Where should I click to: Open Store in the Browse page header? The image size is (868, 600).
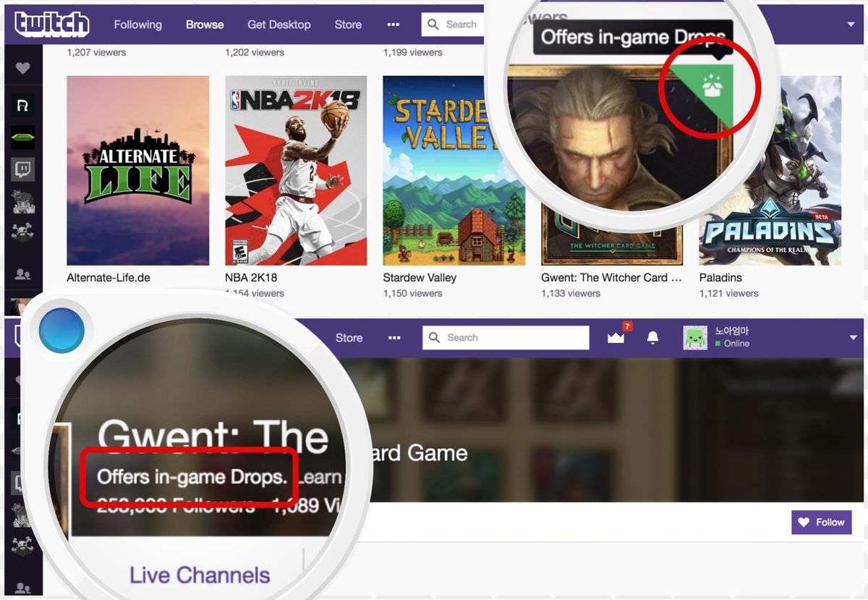[348, 25]
